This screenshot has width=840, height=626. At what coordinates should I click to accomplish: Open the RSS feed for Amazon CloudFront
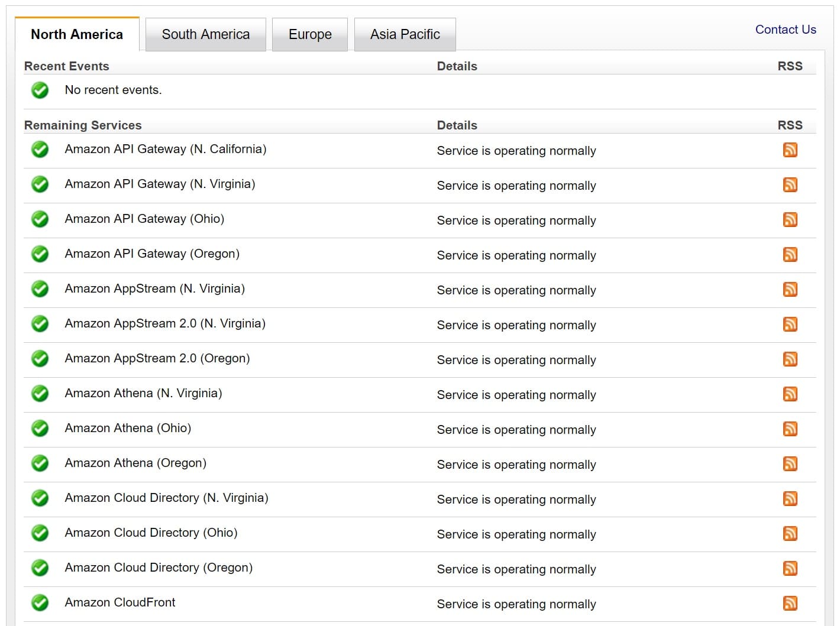790,603
